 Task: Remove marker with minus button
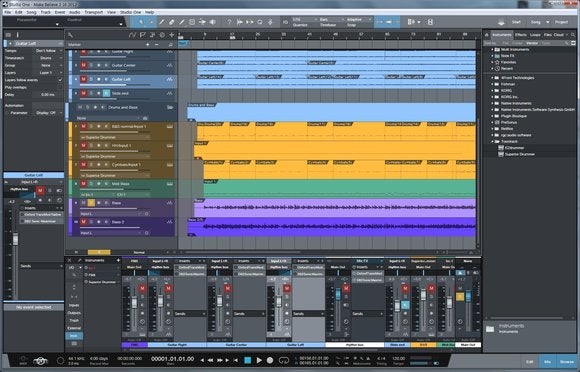(x=157, y=44)
